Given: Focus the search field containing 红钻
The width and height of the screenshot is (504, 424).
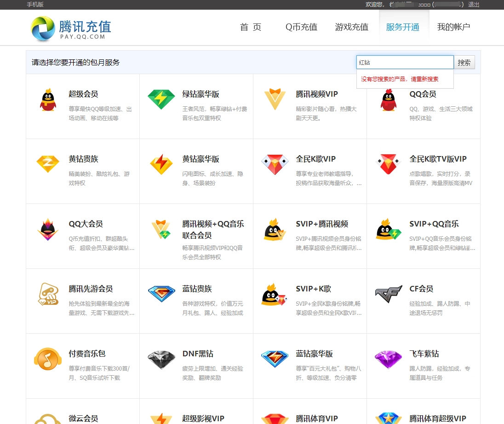Looking at the screenshot, I should pyautogui.click(x=405, y=62).
